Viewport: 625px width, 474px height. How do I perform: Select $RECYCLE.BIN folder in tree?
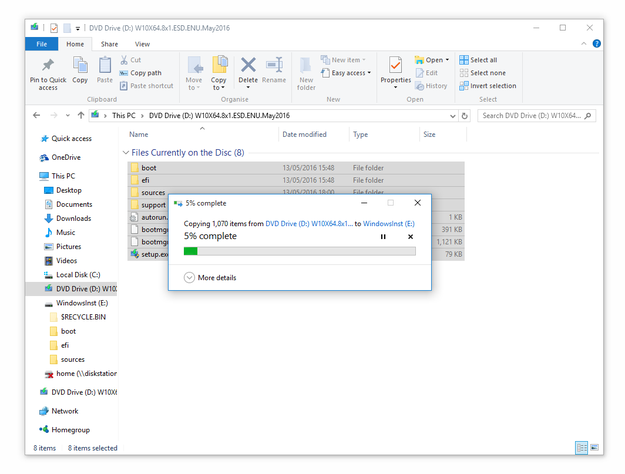coord(78,317)
